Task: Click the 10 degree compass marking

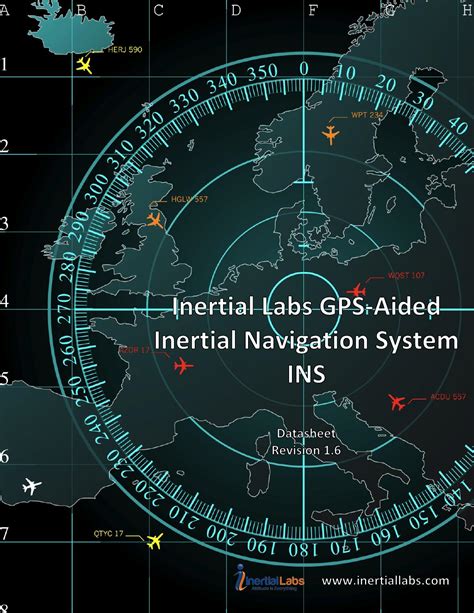Action: 346,73
